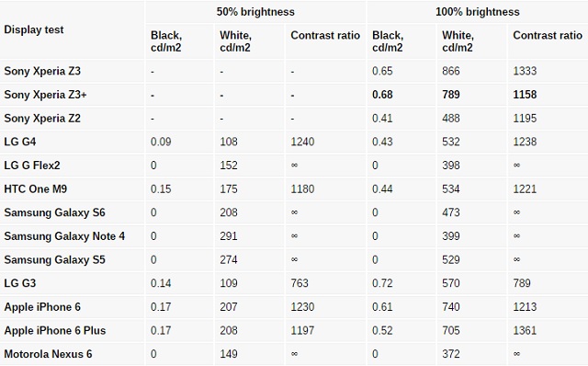Click the Sony Xperia Z3+ row label
This screenshot has height=366, width=588.
point(45,95)
